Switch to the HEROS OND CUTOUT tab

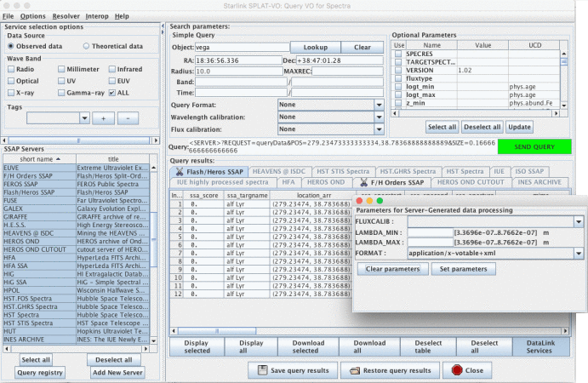(471, 182)
